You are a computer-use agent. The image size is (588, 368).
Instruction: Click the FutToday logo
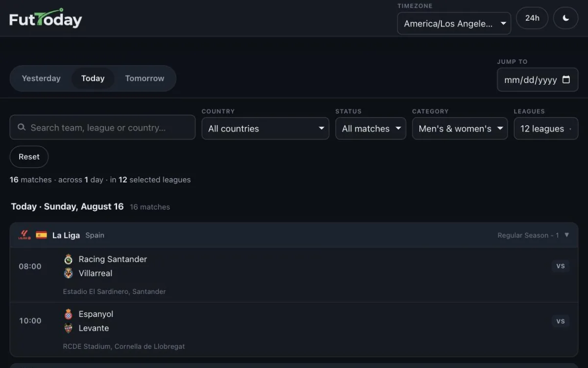click(46, 18)
